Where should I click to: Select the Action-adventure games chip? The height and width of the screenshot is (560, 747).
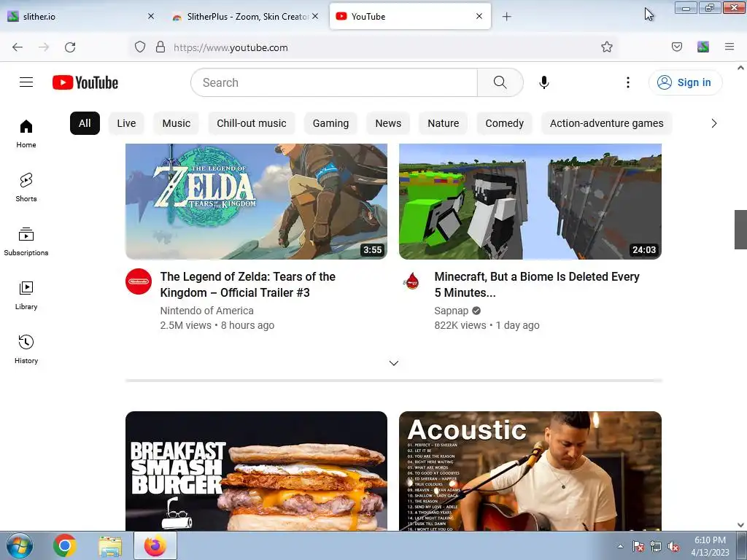click(606, 123)
